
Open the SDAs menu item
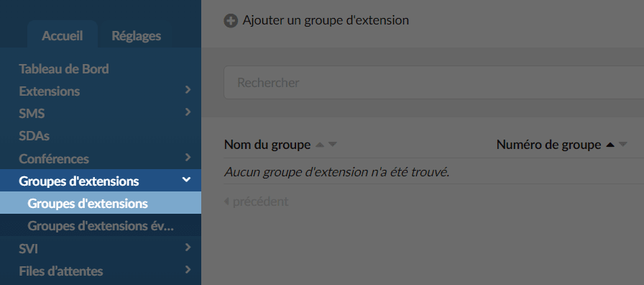click(x=34, y=136)
